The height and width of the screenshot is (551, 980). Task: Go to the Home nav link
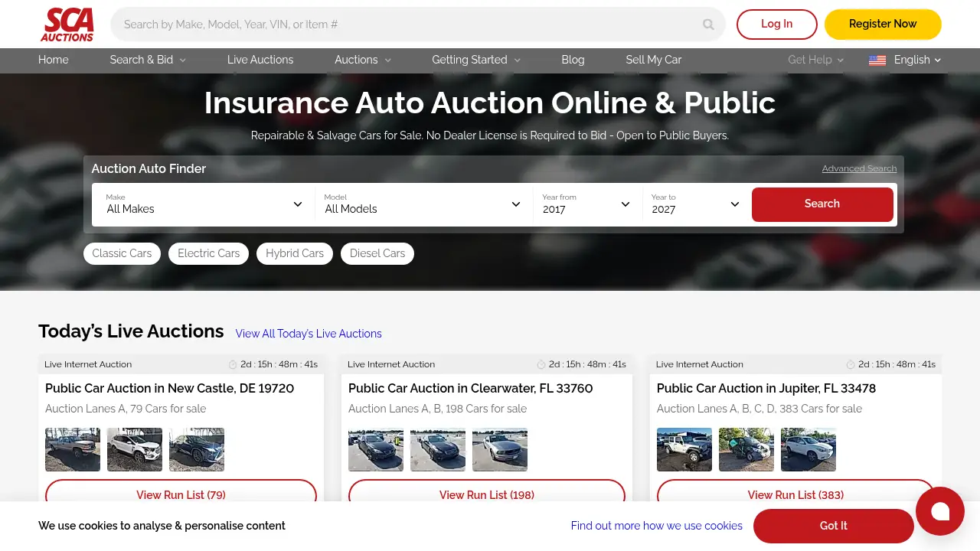click(54, 60)
